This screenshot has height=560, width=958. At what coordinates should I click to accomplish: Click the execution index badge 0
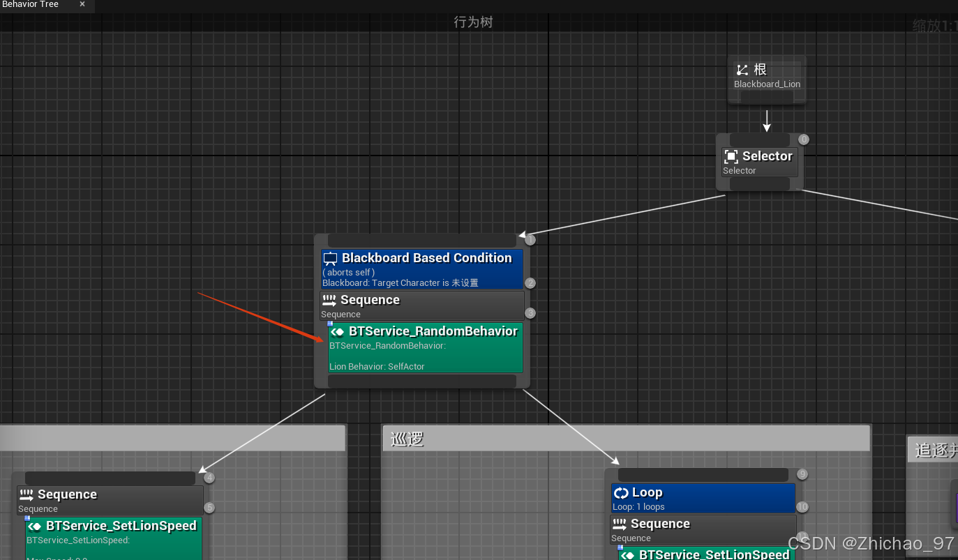pos(804,139)
